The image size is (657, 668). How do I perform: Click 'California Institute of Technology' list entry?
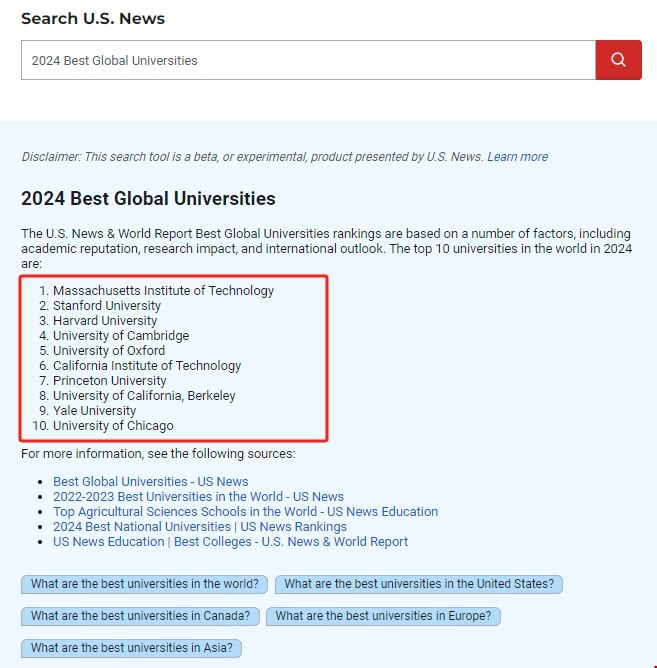click(147, 366)
